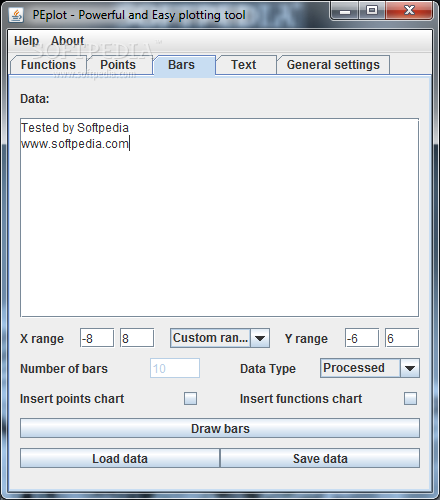The height and width of the screenshot is (500, 440).
Task: Click the Save data button
Action: 320,458
